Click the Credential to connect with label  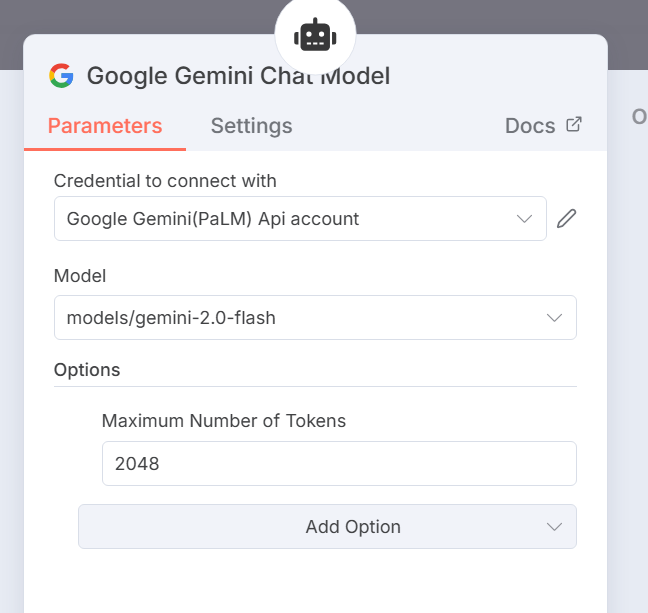pyautogui.click(x=165, y=181)
